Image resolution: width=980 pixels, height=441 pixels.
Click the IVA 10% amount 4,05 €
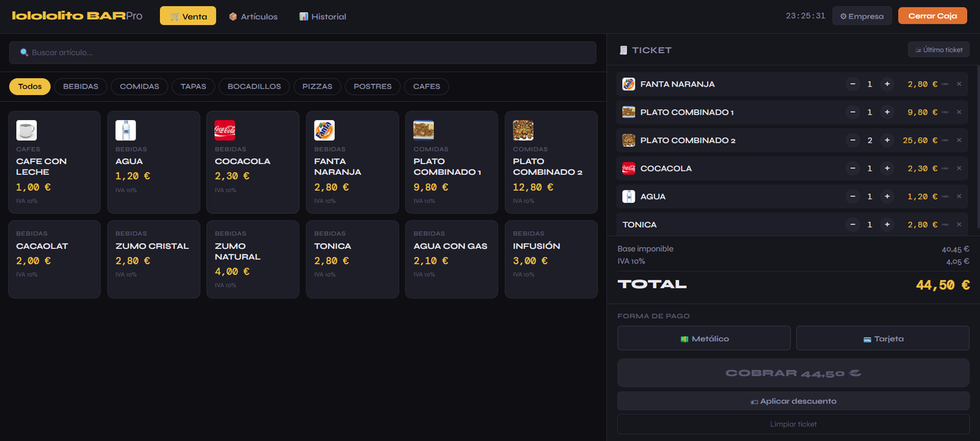958,261
